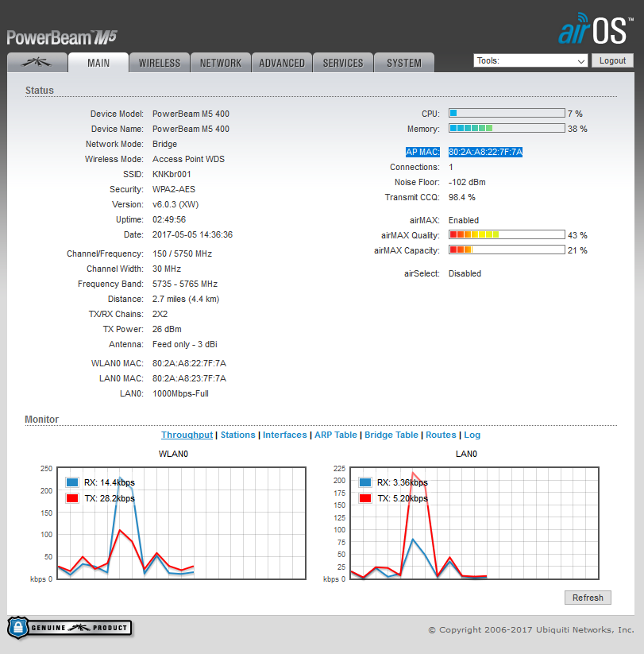Click the Uptime value 02:49:56

tap(169, 219)
